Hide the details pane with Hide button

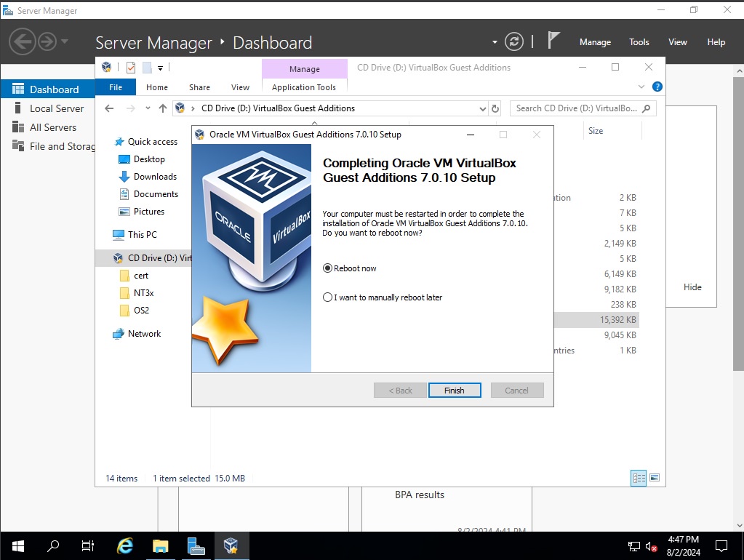692,287
